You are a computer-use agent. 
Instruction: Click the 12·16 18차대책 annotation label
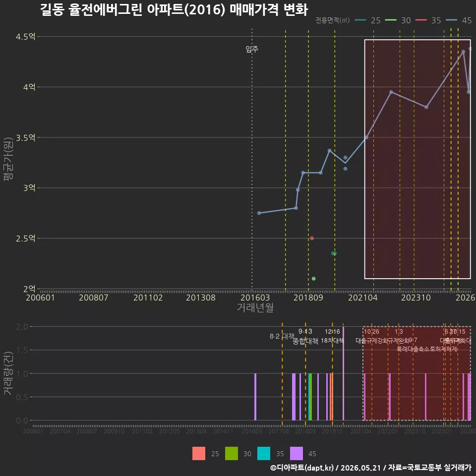332,336
